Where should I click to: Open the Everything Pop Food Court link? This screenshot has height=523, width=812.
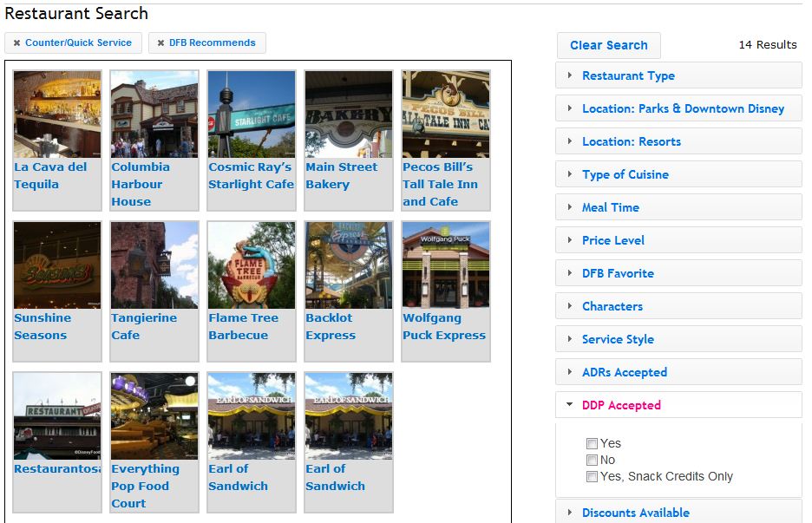(x=145, y=486)
